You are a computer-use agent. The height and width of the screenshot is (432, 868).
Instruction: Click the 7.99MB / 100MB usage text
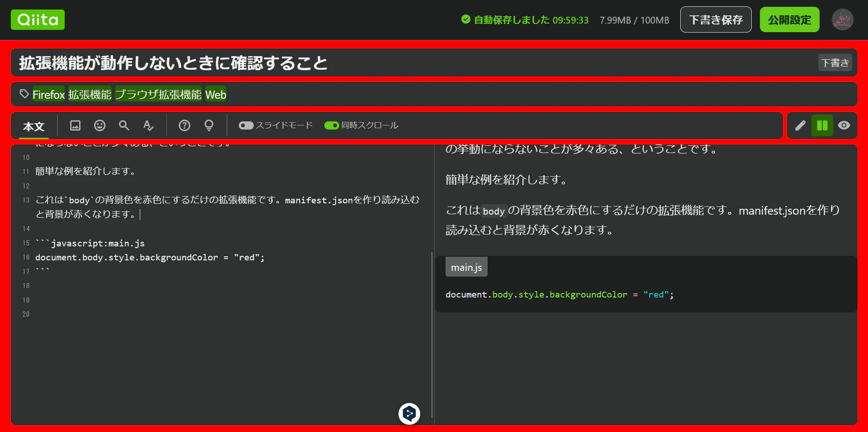pyautogui.click(x=634, y=20)
